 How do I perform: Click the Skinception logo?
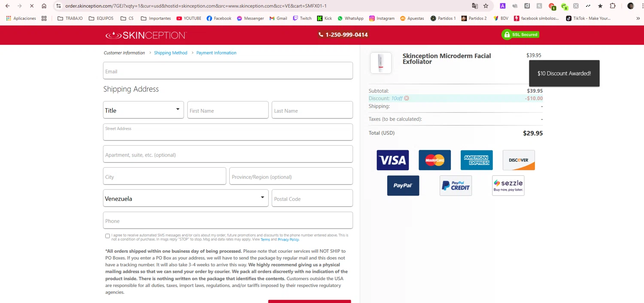point(146,35)
